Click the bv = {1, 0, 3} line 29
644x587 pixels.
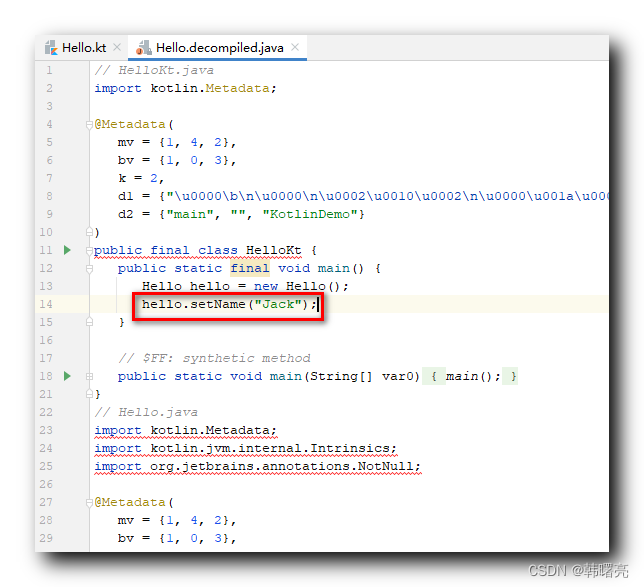pos(177,538)
